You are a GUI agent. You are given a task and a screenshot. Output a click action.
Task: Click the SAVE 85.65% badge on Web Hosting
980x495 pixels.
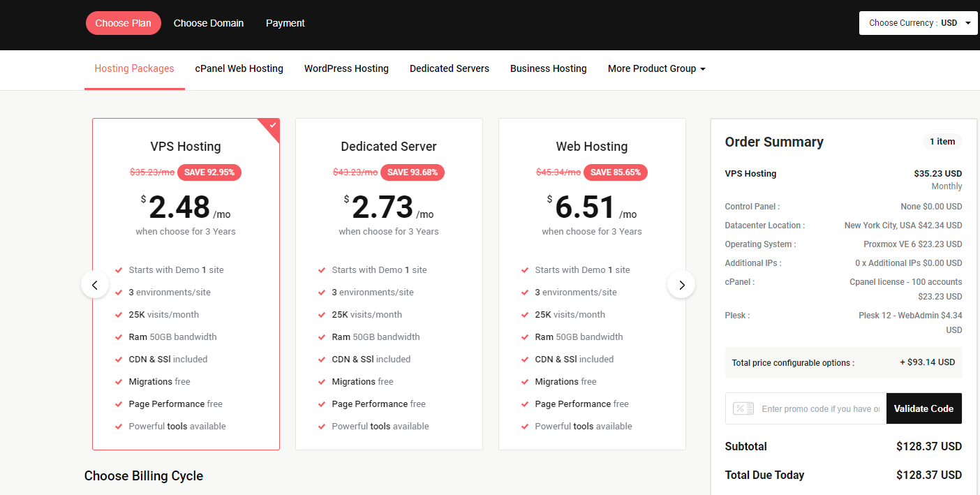point(615,172)
